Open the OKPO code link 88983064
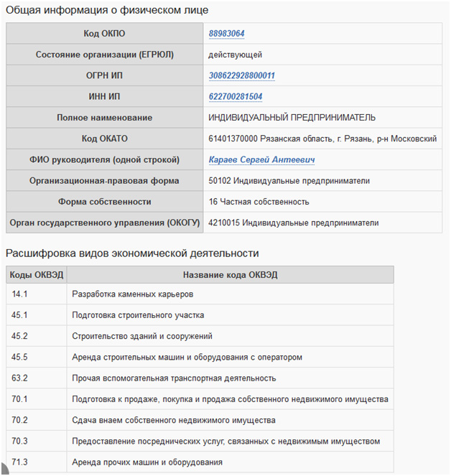The image size is (451, 476). pyautogui.click(x=227, y=34)
